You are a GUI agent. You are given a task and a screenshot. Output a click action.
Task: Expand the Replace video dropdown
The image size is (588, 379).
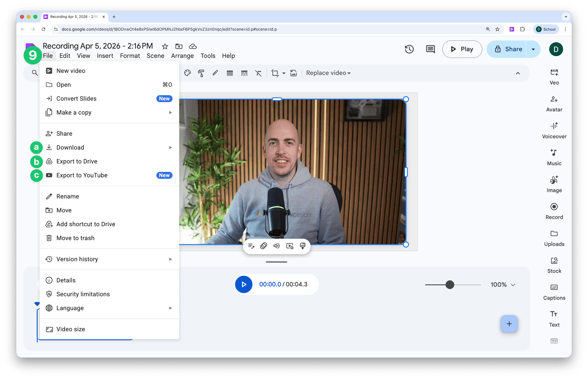click(328, 73)
